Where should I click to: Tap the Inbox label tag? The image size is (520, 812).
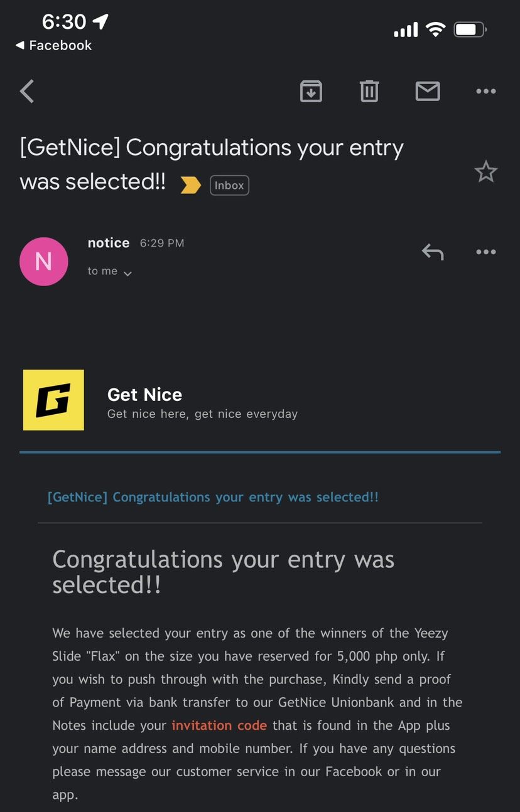[229, 185]
